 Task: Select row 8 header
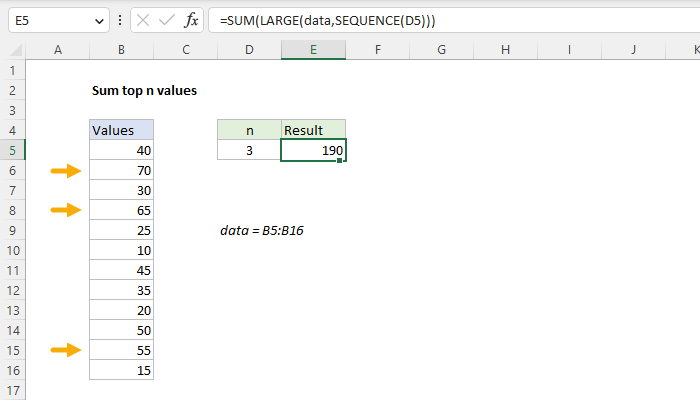click(12, 210)
